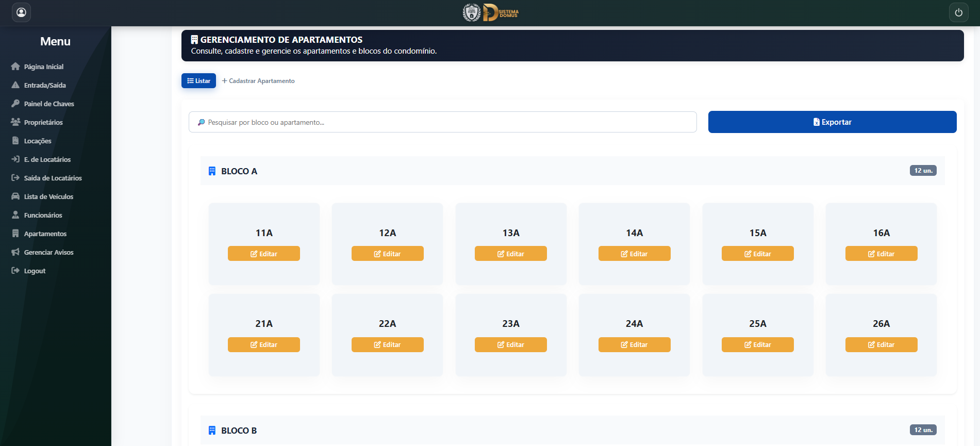Click the BLOCO B building icon
Viewport: 980px width, 446px height.
212,431
